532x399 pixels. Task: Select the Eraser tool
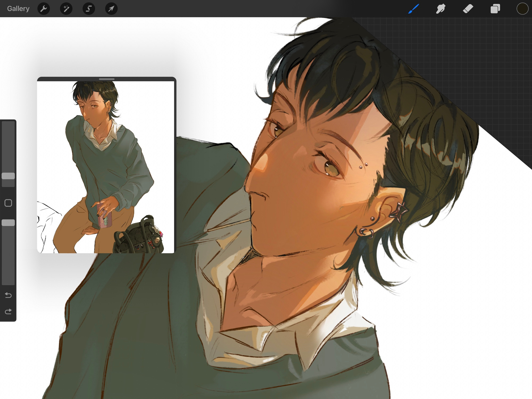point(468,9)
